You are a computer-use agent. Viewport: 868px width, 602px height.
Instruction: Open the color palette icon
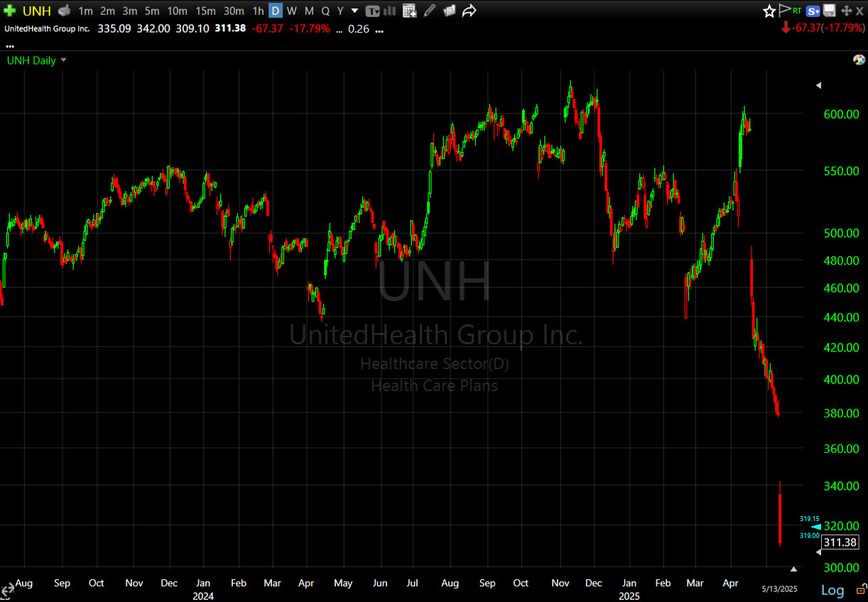point(859,60)
